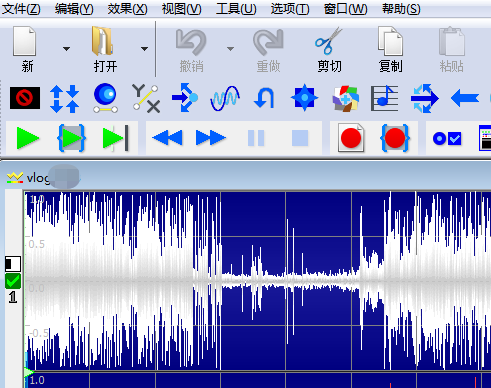Image resolution: width=491 pixels, height=388 pixels.
Task: Click the red prohibition sign icon
Action: 25,98
